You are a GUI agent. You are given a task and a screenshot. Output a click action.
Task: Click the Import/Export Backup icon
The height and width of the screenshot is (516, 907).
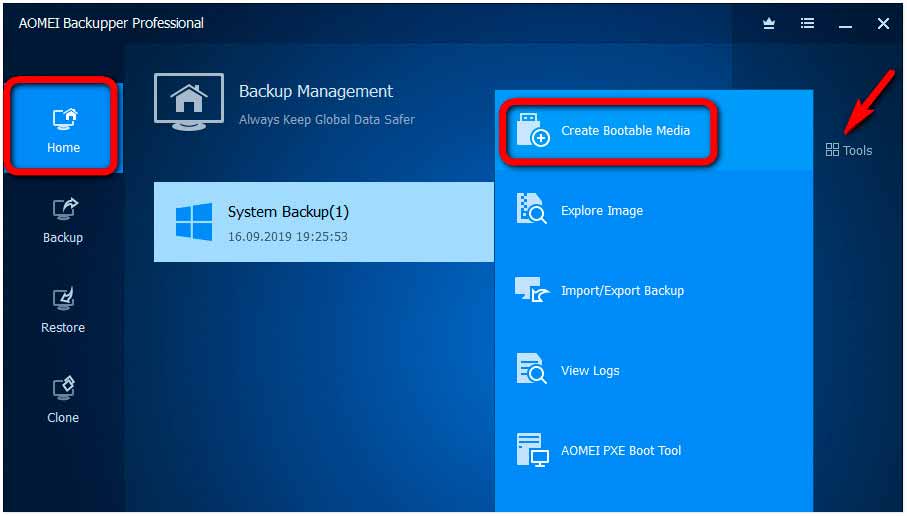[x=531, y=290]
